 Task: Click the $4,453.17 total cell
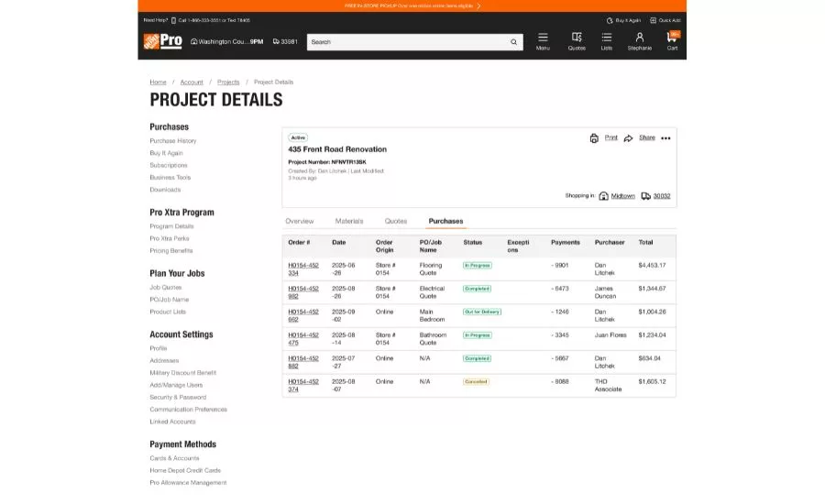652,266
